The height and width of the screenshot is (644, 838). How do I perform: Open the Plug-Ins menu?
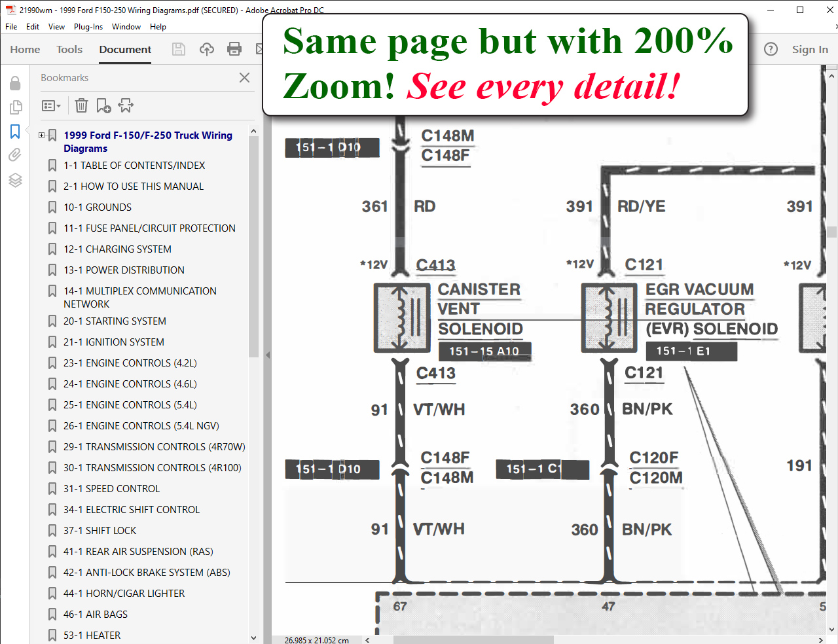pos(88,27)
